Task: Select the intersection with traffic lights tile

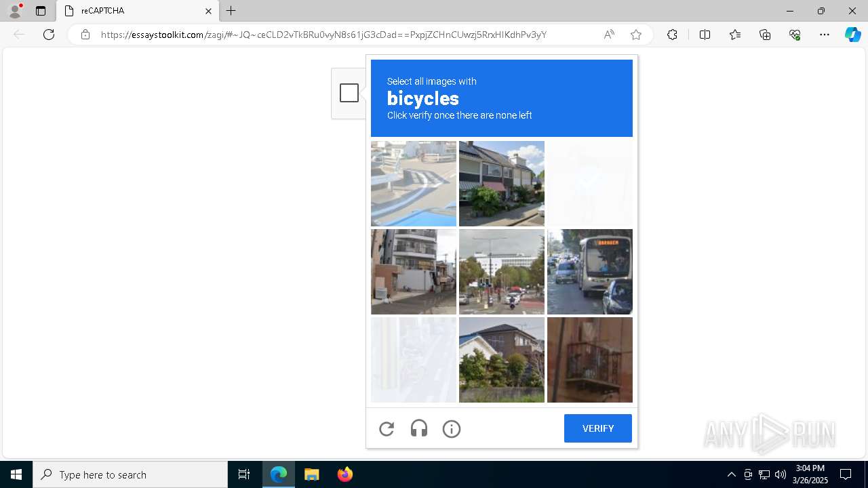Action: click(x=502, y=272)
